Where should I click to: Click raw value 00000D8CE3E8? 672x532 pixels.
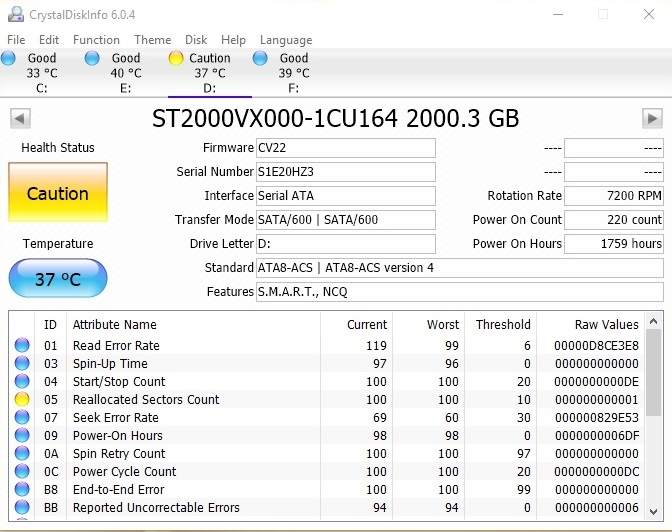pos(596,346)
